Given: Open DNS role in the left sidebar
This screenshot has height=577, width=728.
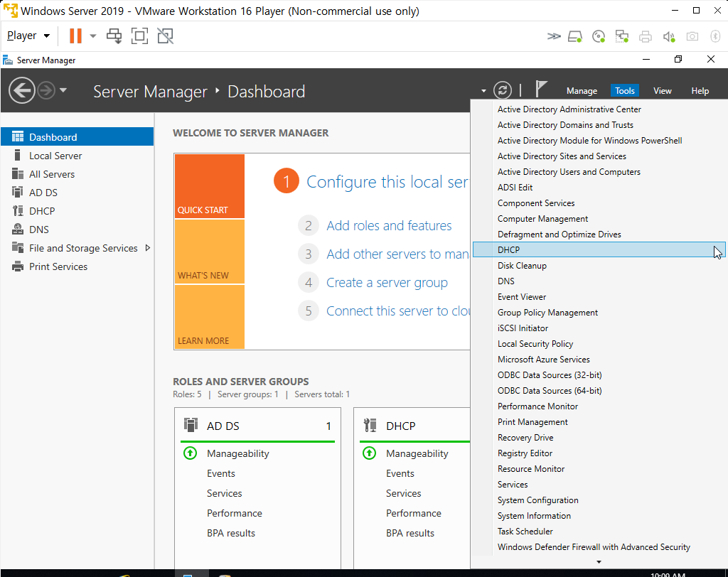Looking at the screenshot, I should [x=77, y=230].
